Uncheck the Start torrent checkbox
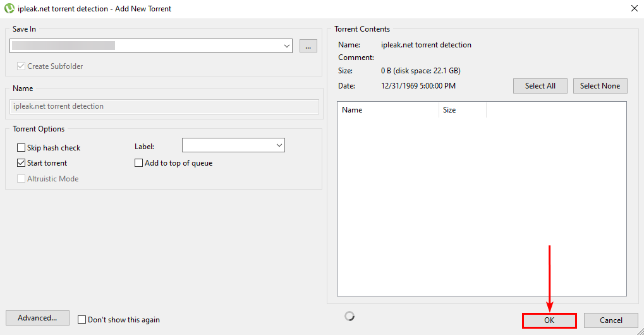Screen dimensions: 644x335 click(x=21, y=163)
